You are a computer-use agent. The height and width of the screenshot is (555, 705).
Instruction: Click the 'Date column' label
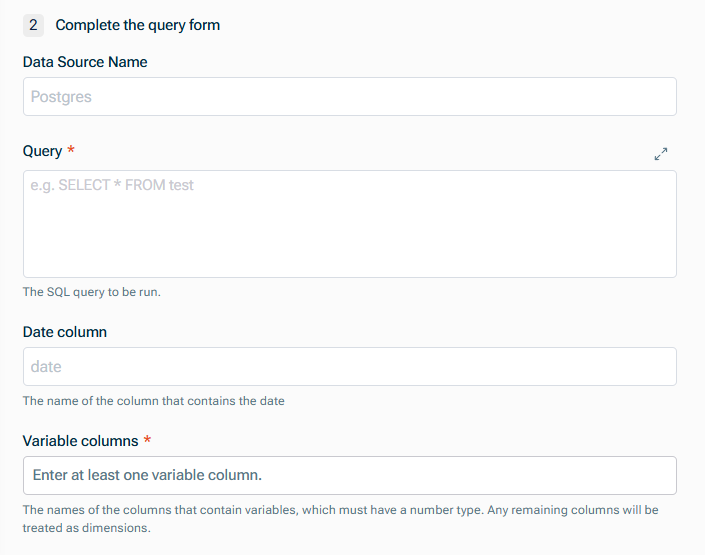click(65, 332)
